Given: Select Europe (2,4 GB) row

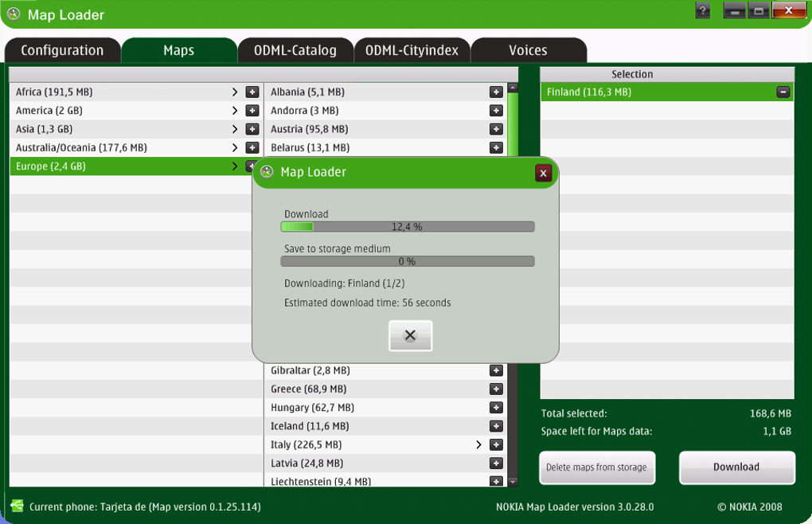Looking at the screenshot, I should [x=132, y=166].
